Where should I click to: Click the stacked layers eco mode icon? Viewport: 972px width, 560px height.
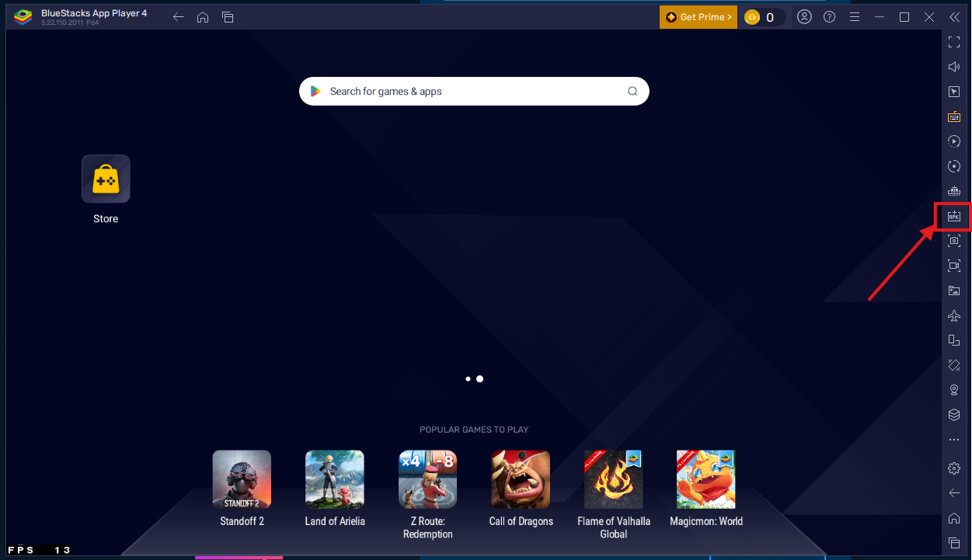click(x=954, y=415)
